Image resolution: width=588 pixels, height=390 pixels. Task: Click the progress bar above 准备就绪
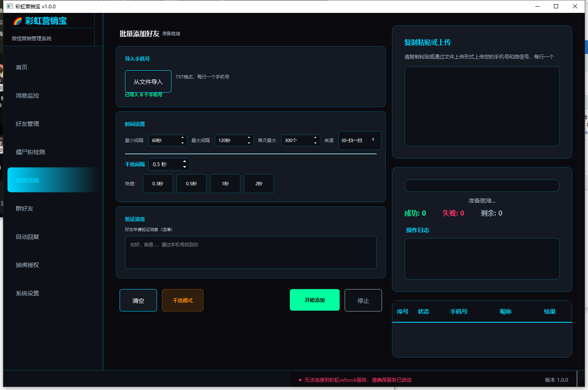(482, 186)
